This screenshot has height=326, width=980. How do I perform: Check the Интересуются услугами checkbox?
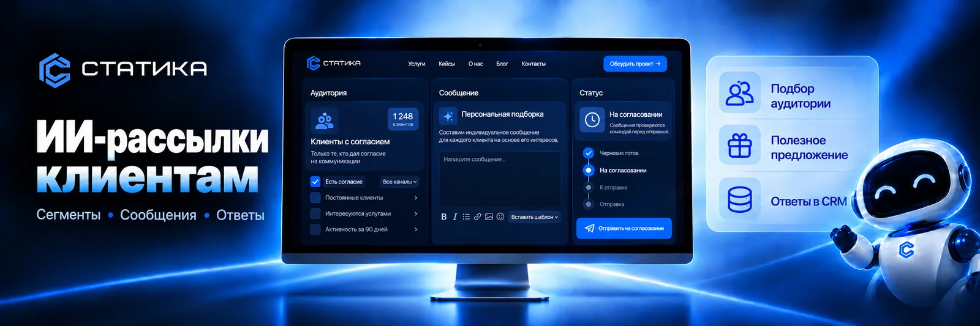coord(315,213)
